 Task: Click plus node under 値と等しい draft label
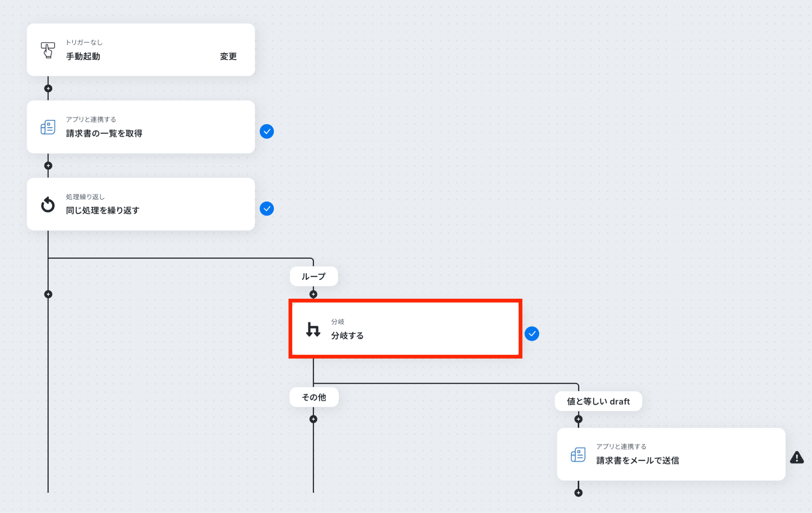(578, 419)
